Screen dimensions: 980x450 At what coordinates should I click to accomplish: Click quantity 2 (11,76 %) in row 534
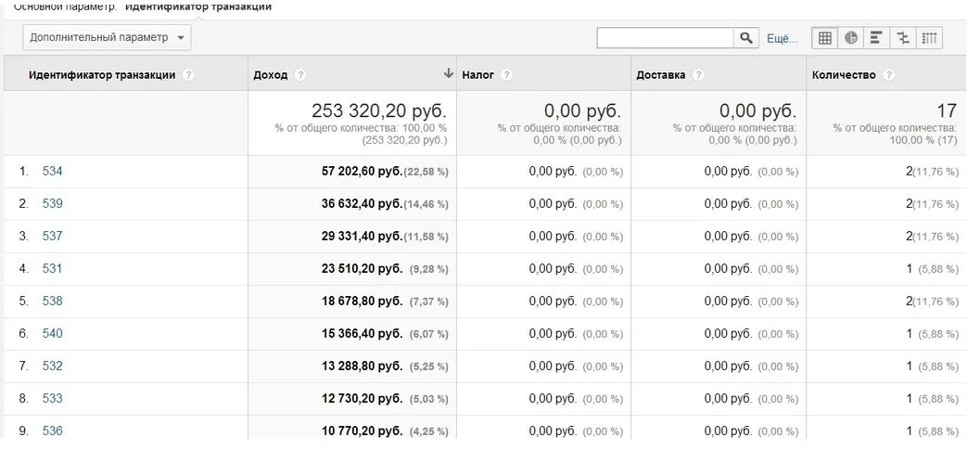pos(932,171)
